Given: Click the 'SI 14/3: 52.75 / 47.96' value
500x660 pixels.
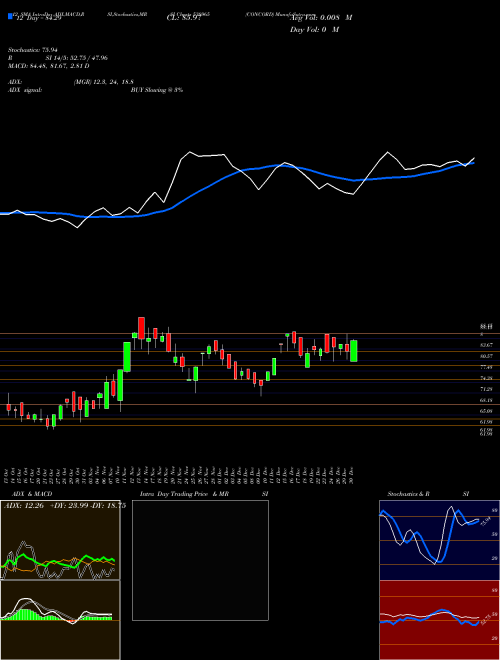Looking at the screenshot, I should pyautogui.click(x=77, y=58).
